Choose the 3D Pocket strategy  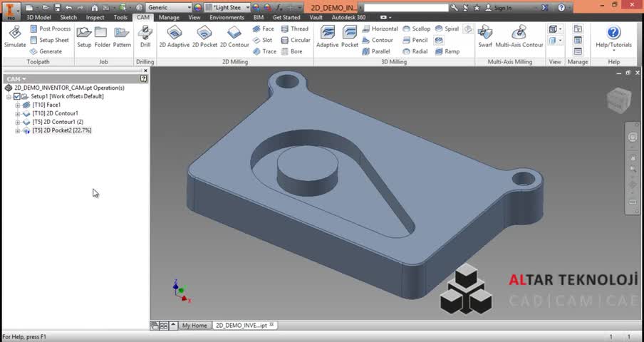point(350,36)
